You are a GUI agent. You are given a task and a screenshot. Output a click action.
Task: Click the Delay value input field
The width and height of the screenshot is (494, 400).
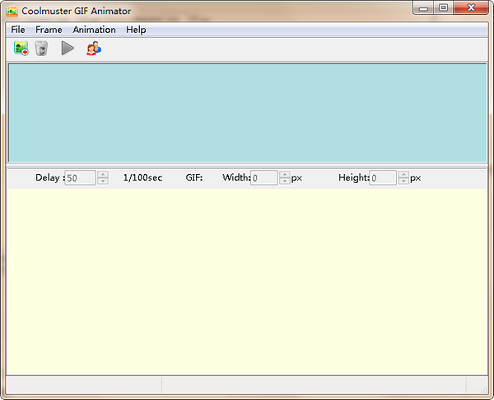pyautogui.click(x=80, y=178)
